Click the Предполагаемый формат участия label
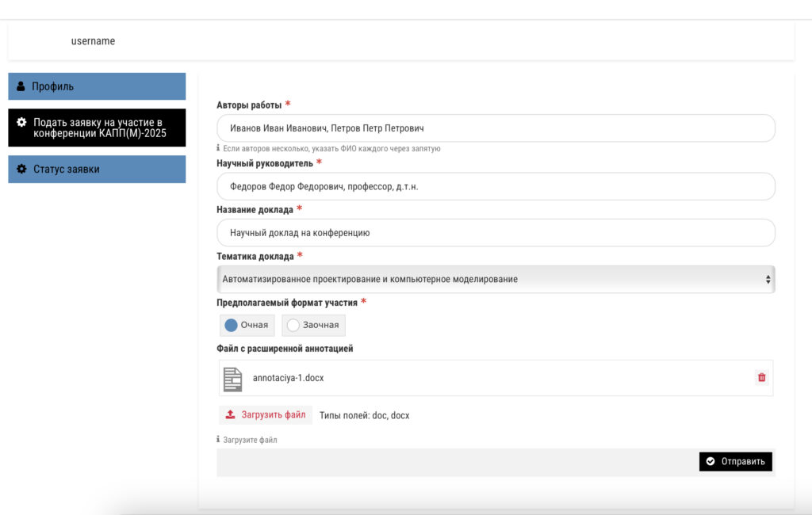This screenshot has height=515, width=812. 287,303
